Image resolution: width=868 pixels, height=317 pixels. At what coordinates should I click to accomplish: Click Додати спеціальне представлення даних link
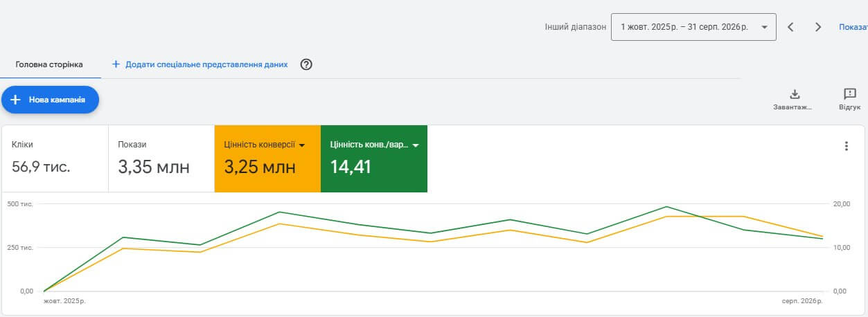click(200, 64)
